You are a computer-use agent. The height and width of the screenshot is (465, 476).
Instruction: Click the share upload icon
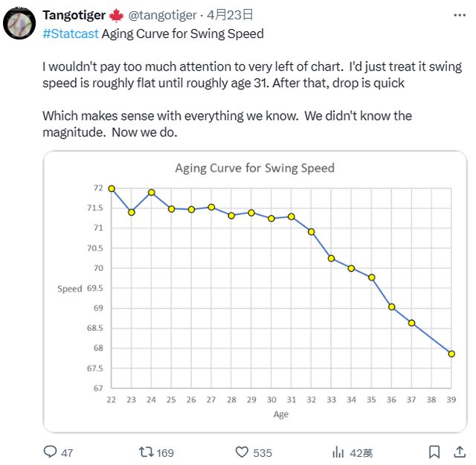click(x=456, y=452)
